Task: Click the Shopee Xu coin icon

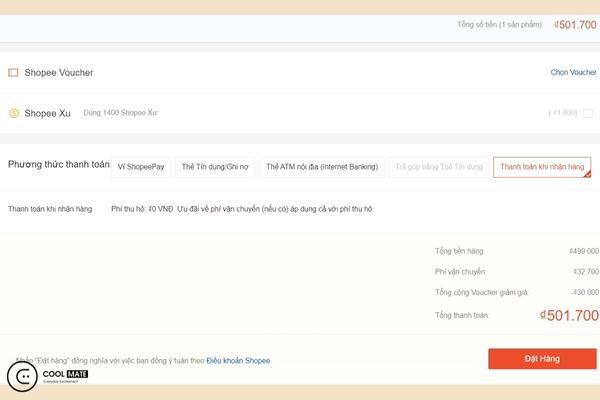Action: click(13, 113)
